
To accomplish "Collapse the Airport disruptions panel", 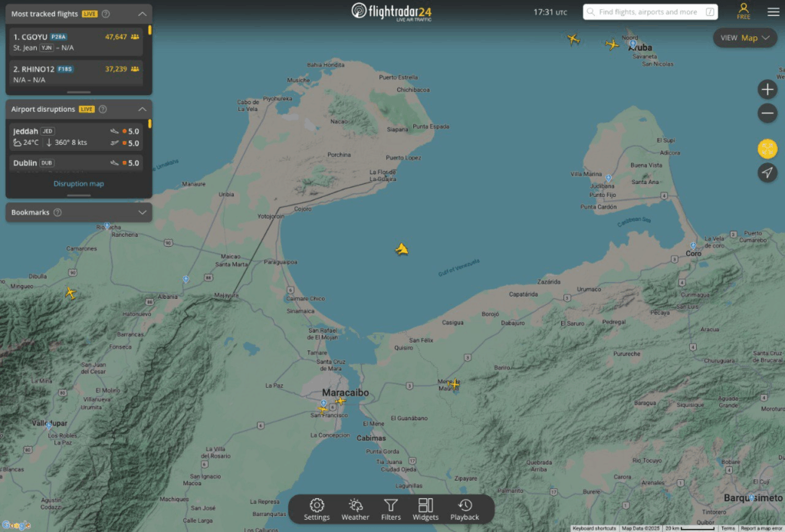I will coord(142,109).
